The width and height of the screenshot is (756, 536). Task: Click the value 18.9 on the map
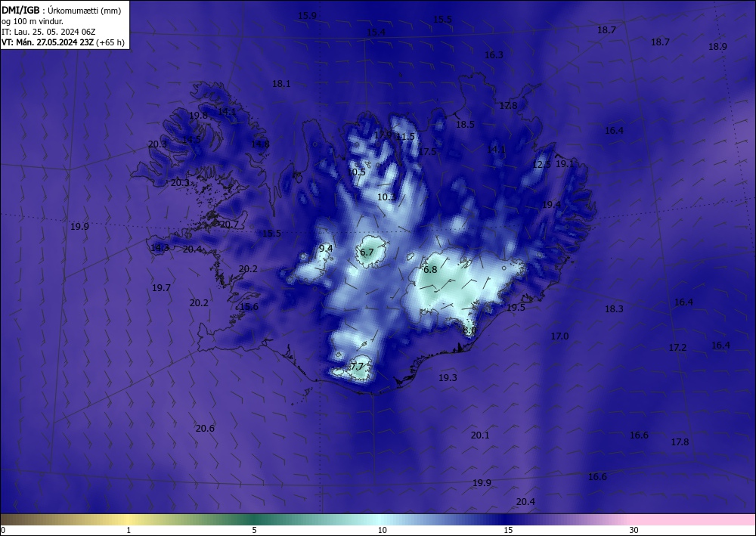[x=717, y=47]
